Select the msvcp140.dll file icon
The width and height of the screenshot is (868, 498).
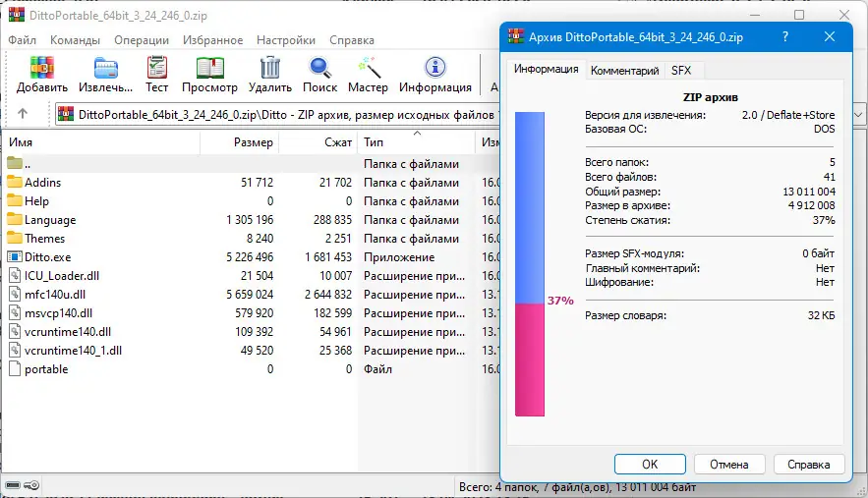tap(15, 313)
